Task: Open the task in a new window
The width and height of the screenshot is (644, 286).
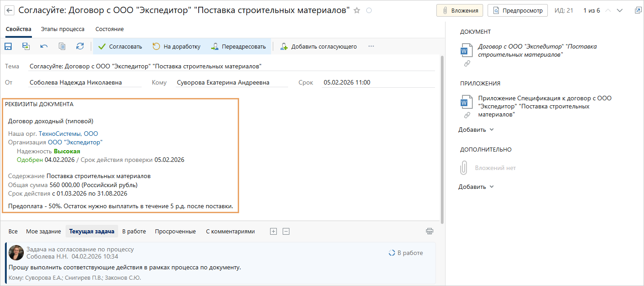Action: click(x=638, y=10)
